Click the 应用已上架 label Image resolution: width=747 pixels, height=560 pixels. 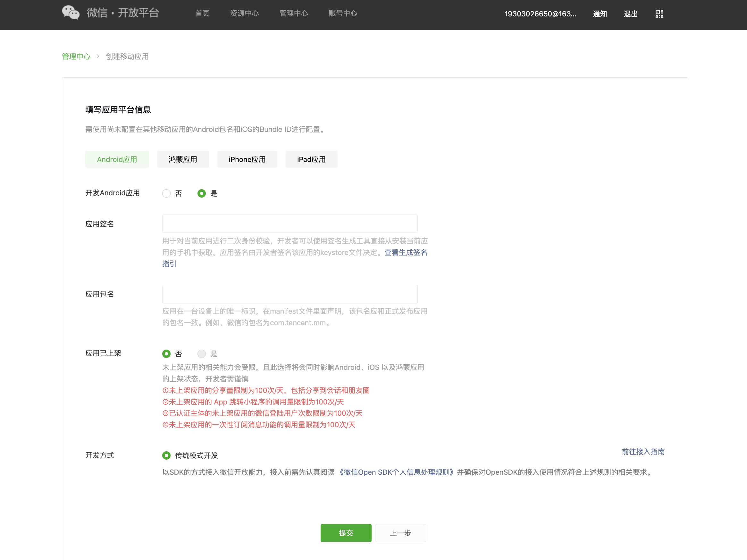pos(103,353)
